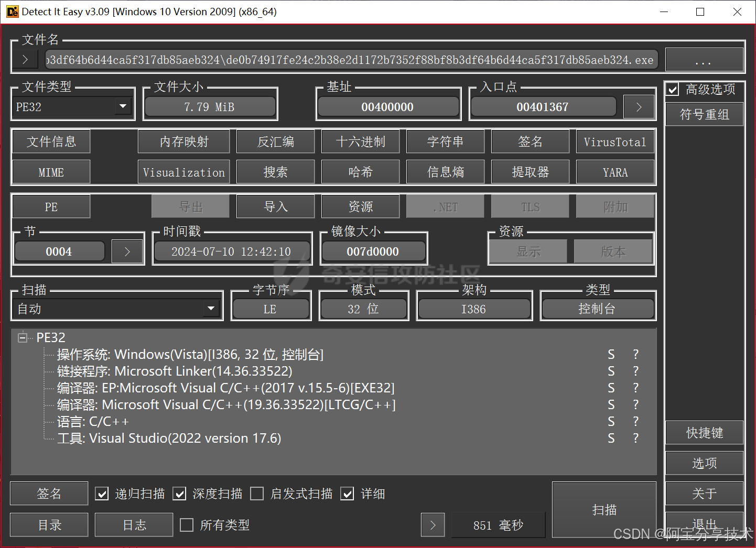Collapse the PE32 tree node
The image size is (756, 548).
coord(23,338)
